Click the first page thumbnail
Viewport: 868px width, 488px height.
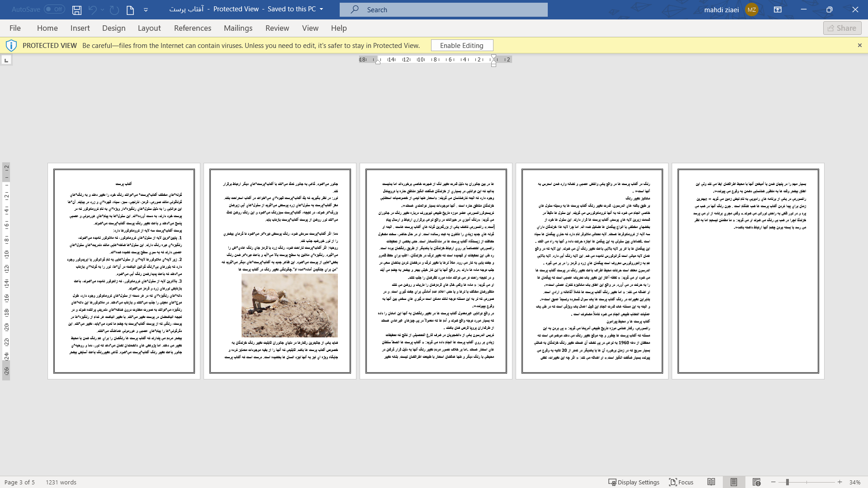[124, 271]
